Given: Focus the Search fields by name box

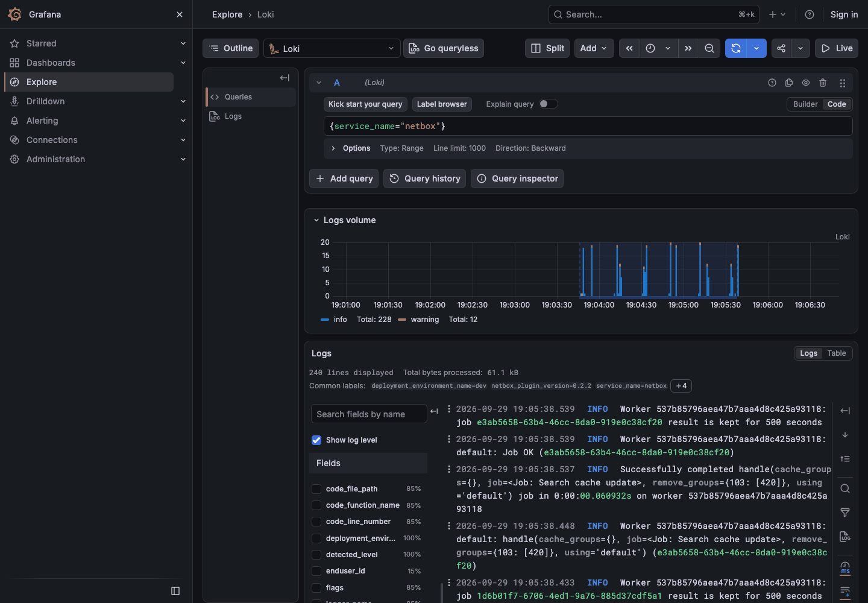Looking at the screenshot, I should [369, 414].
